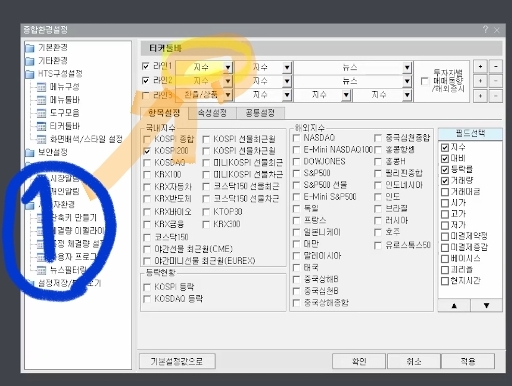This screenshot has width=512, height=386.
Task: Select 기본환경 in the settings tree
Action: pyautogui.click(x=53, y=48)
